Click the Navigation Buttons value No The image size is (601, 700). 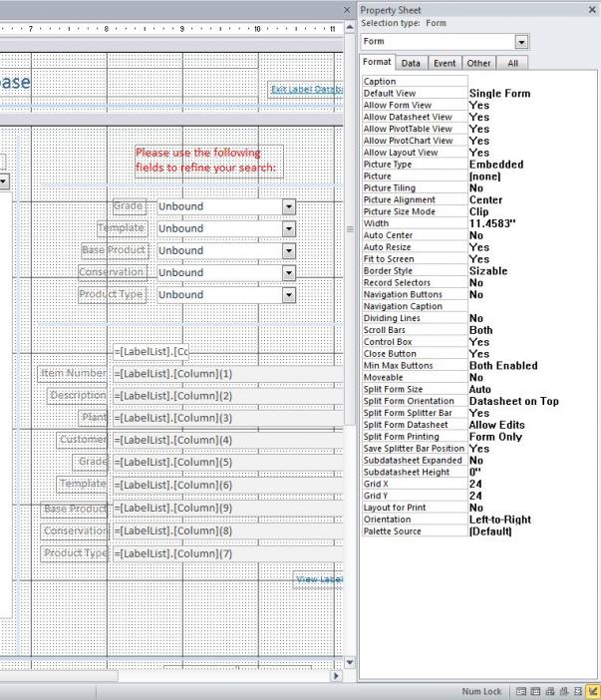pos(476,294)
